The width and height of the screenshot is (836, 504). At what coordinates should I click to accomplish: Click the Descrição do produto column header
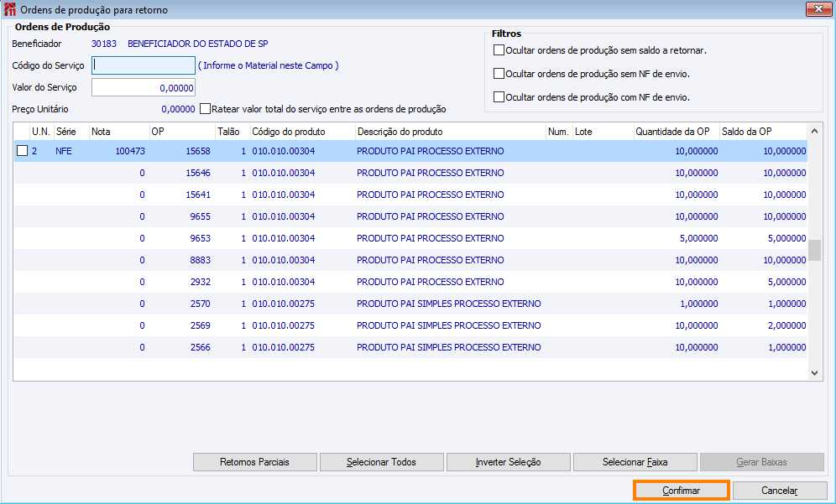451,132
